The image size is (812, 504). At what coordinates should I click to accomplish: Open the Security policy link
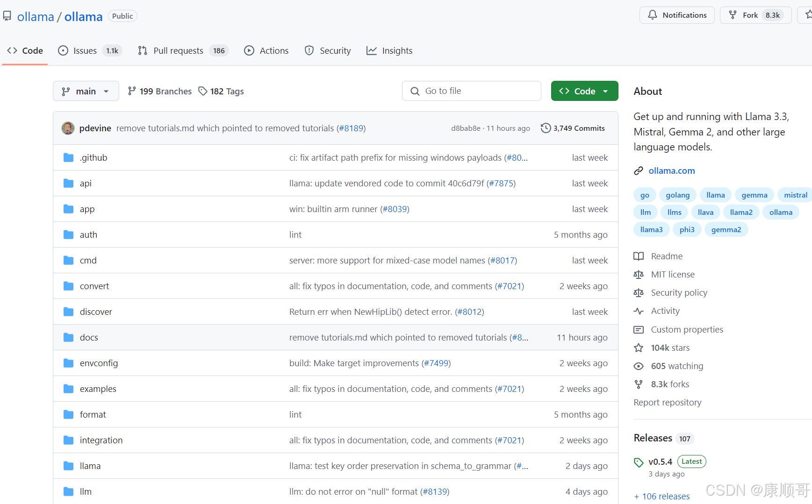679,293
